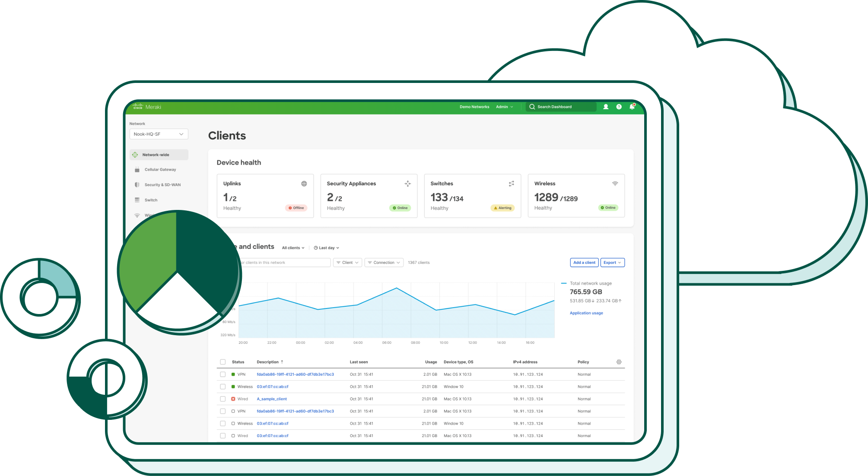Click the Security & SD-WAN shield icon

click(x=137, y=184)
